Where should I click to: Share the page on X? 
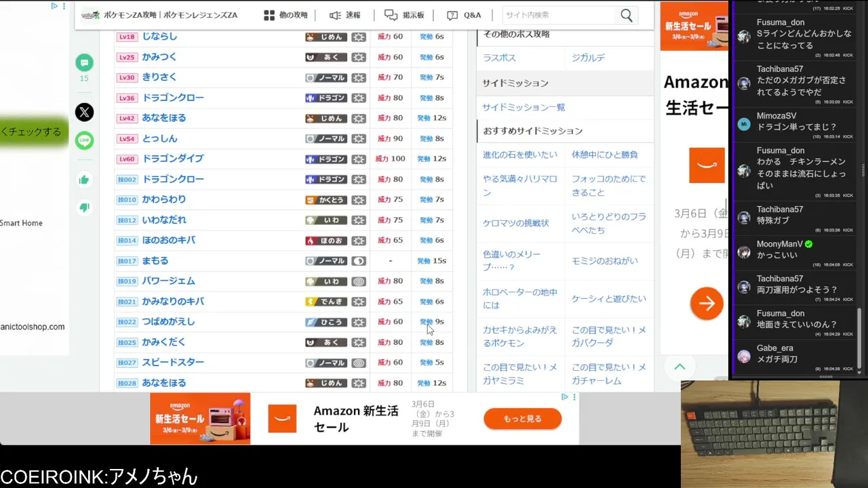coord(84,112)
